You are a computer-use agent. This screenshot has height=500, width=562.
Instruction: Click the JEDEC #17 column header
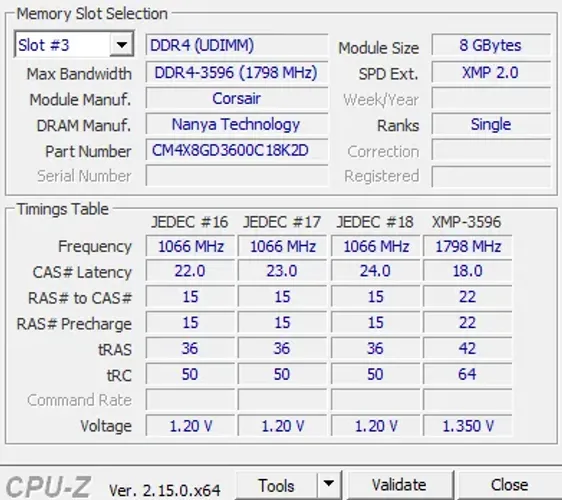pyautogui.click(x=282, y=222)
